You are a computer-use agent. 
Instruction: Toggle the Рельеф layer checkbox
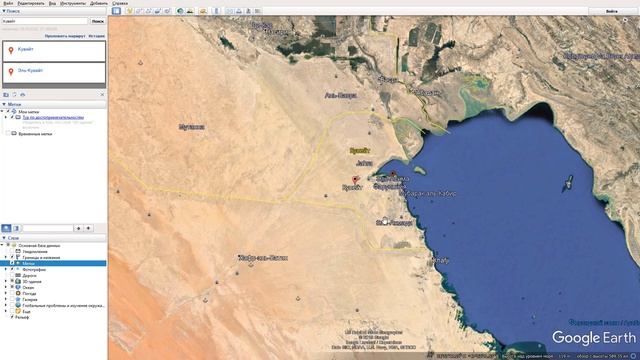(12, 317)
